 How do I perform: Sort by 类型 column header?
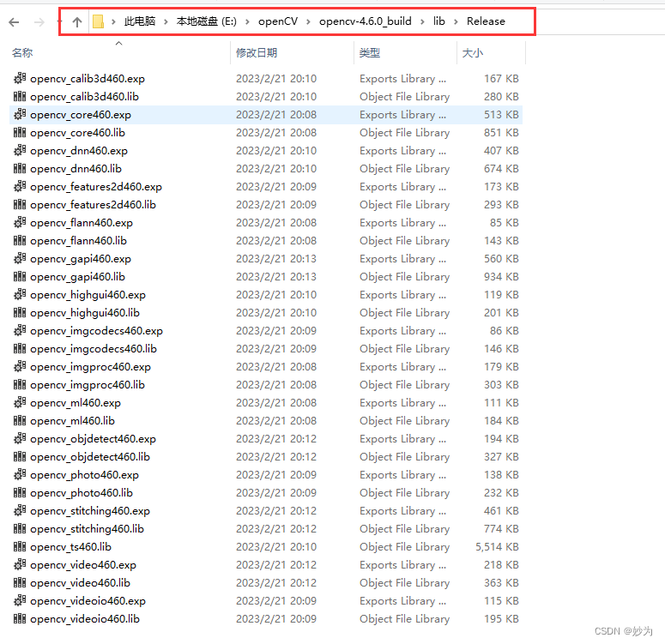(x=369, y=52)
